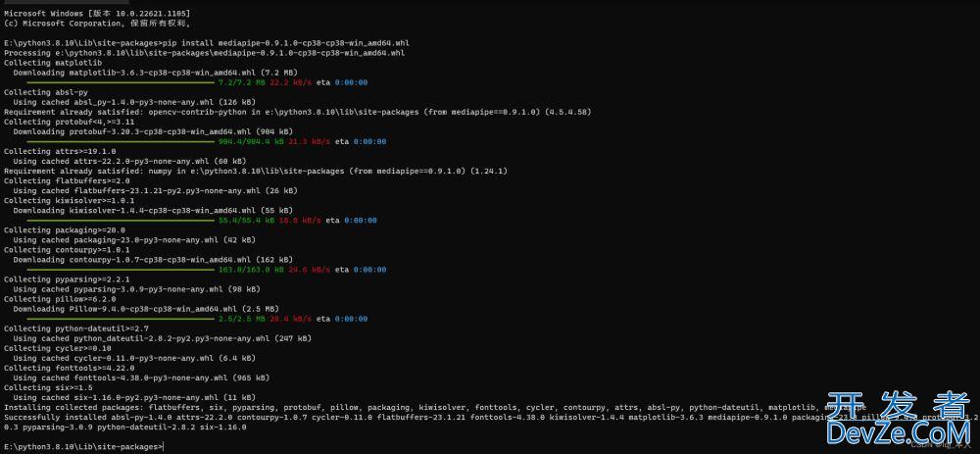The height and width of the screenshot is (454, 980).
Task: Click the 'Processing e:\python3.8.10' output line
Action: [204, 53]
